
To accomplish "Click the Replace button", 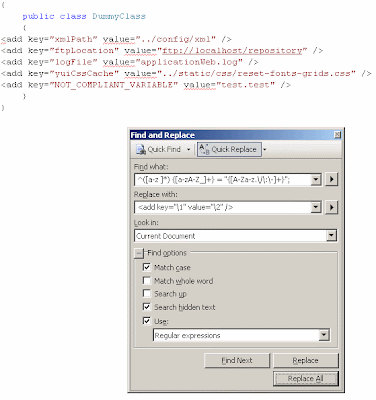I will (306, 360).
